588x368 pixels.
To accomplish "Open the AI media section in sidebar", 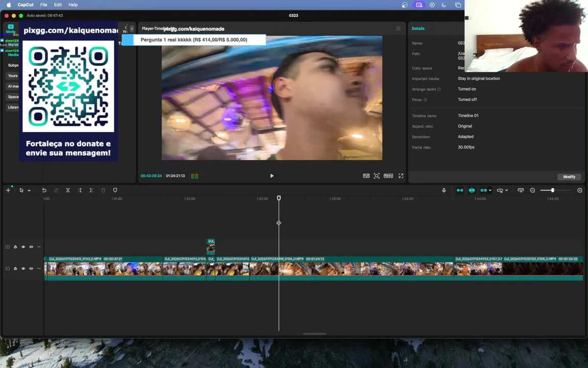I will point(13,86).
